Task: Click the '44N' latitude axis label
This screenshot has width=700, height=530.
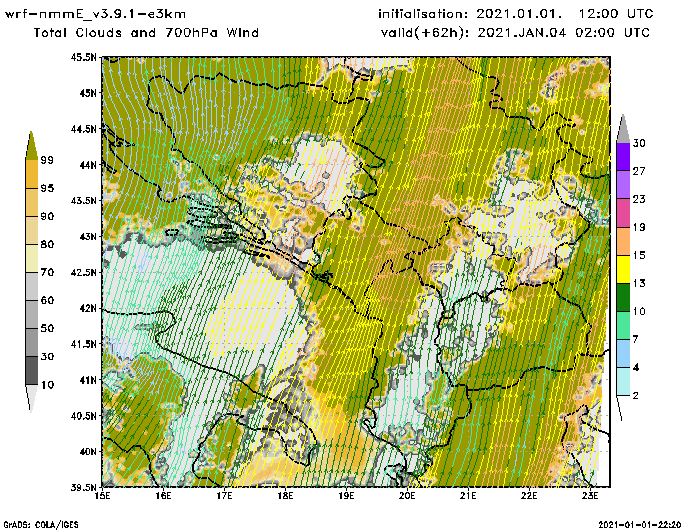Action: (87, 165)
